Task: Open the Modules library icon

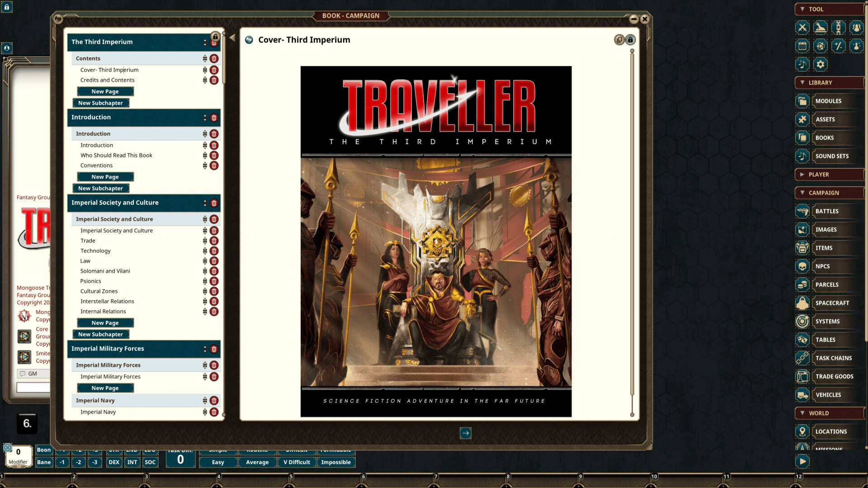Action: point(802,101)
